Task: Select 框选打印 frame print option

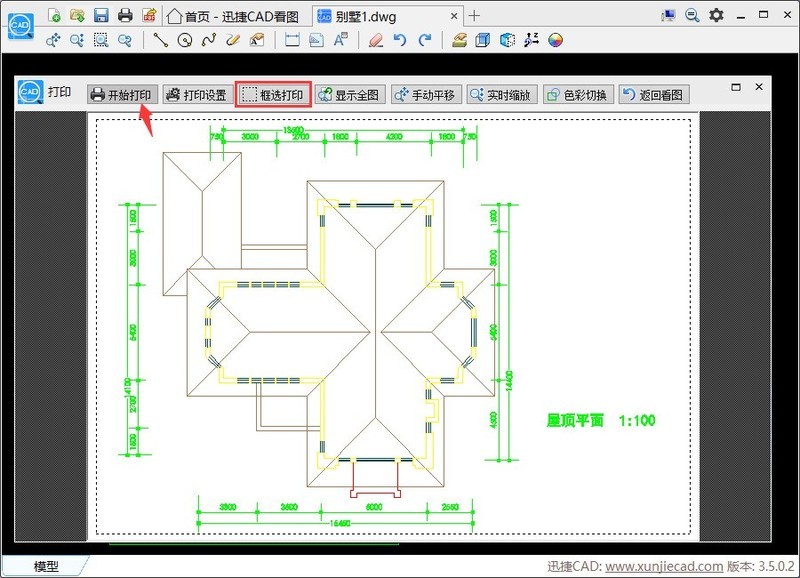Action: coord(273,95)
